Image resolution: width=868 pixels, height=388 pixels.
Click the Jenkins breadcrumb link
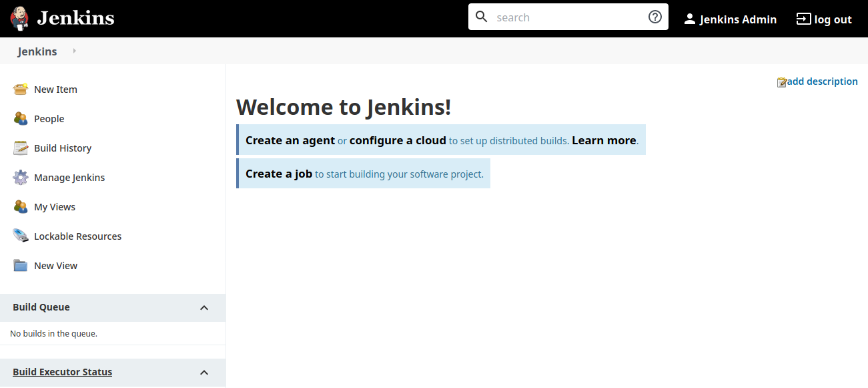(x=37, y=51)
